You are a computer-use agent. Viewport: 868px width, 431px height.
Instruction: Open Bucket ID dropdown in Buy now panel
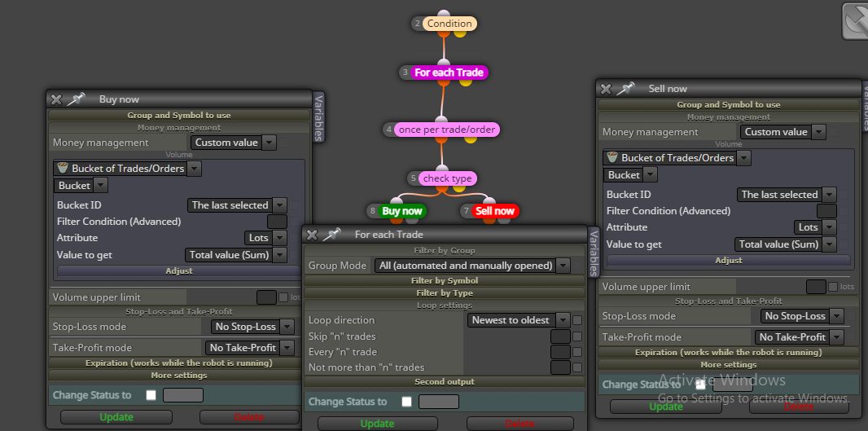click(237, 205)
